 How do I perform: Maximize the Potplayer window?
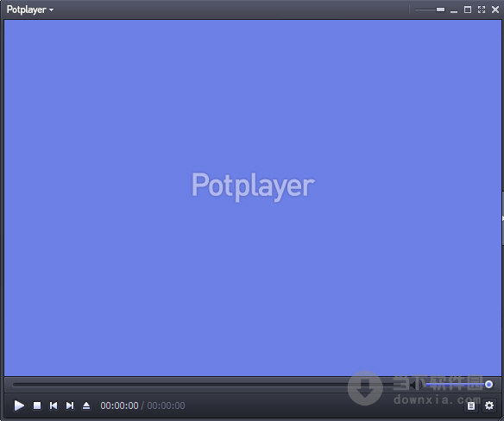(468, 9)
